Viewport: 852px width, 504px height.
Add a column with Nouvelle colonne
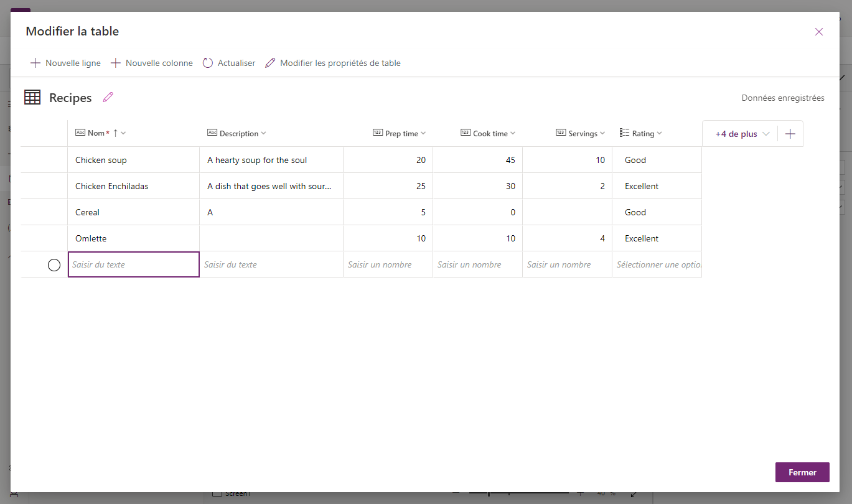coord(152,63)
